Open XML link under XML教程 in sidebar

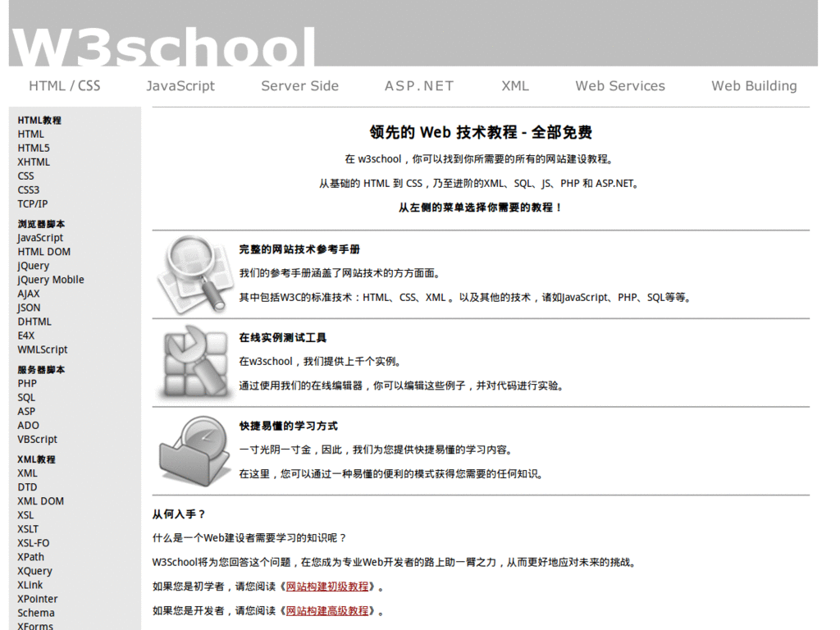27,473
